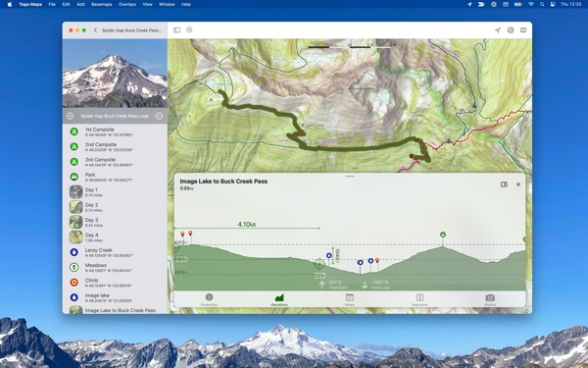The height and width of the screenshot is (368, 588).
Task: Click the circular plus icon in the top toolbar
Action: (x=189, y=29)
